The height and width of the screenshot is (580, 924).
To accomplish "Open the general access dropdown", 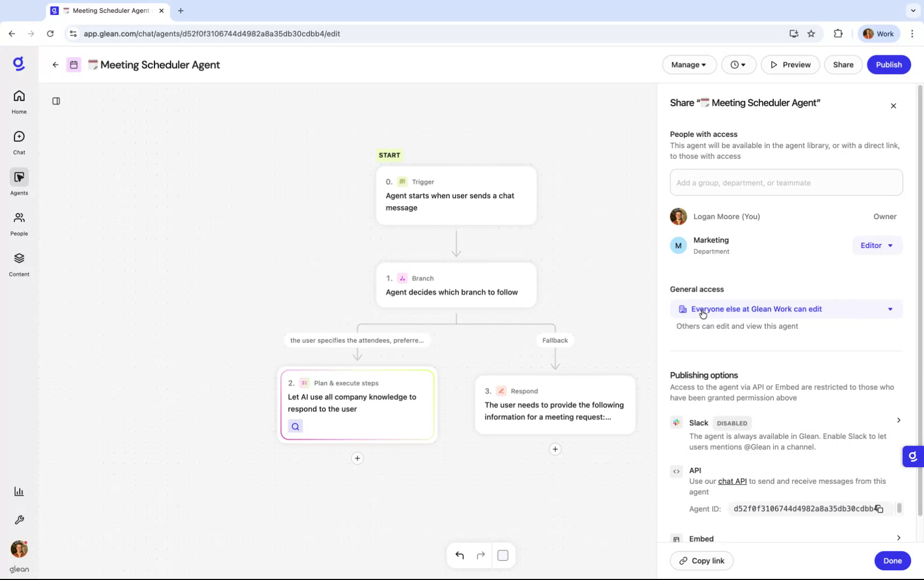I will 890,309.
